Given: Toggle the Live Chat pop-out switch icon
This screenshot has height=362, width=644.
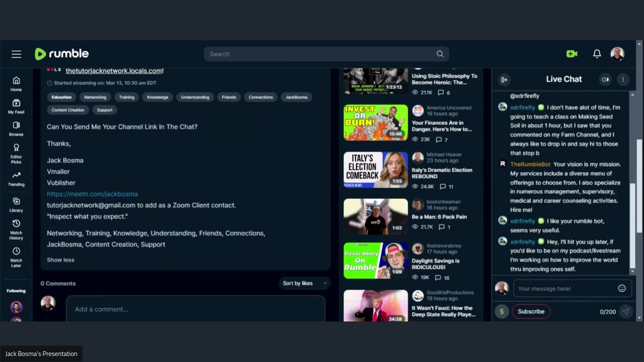Looking at the screenshot, I should 605,79.
